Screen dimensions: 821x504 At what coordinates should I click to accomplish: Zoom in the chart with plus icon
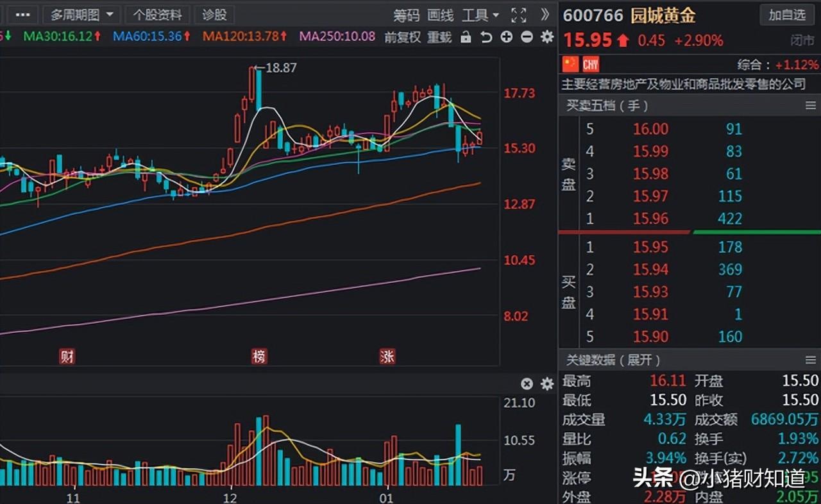click(x=507, y=37)
